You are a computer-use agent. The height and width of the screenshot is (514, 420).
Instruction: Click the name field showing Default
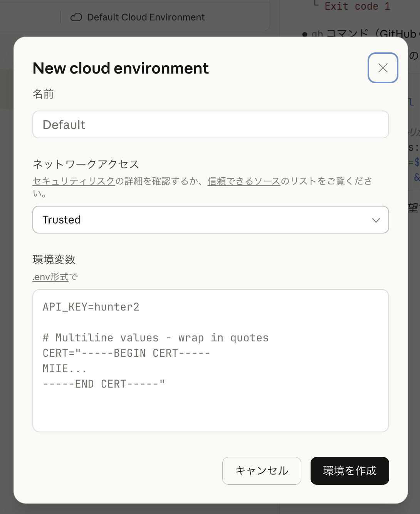[x=211, y=124]
